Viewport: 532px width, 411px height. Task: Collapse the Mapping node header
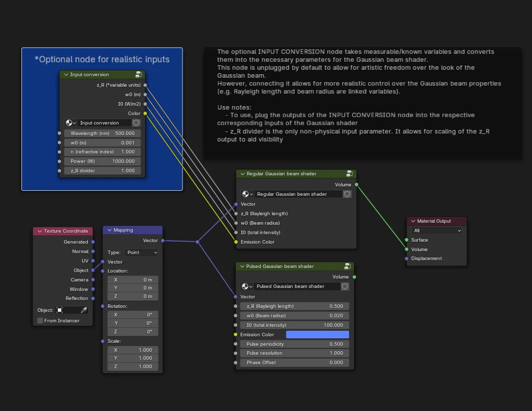tap(109, 230)
